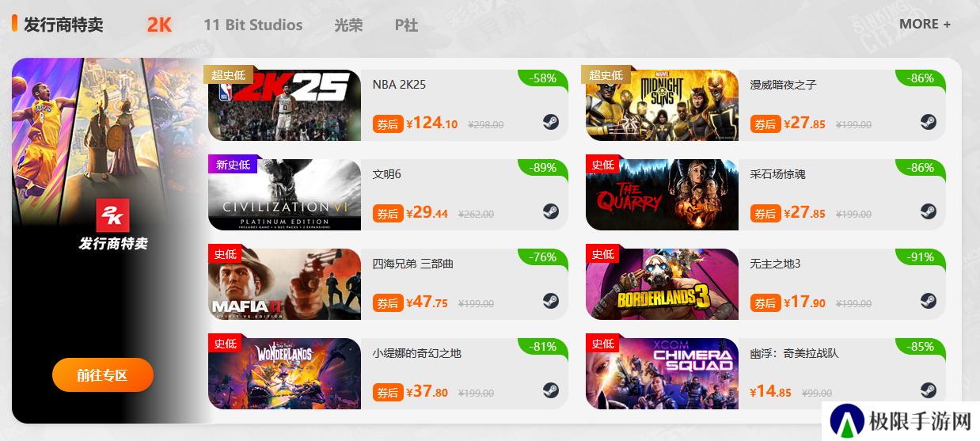Open the P社 publisher tab
Viewport: 980px width, 441px height.
coord(407,25)
